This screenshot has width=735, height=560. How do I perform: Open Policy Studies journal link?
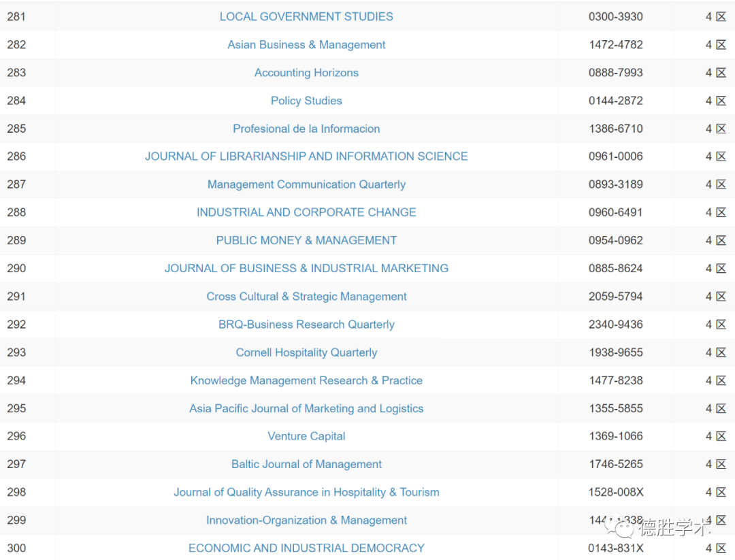(306, 101)
